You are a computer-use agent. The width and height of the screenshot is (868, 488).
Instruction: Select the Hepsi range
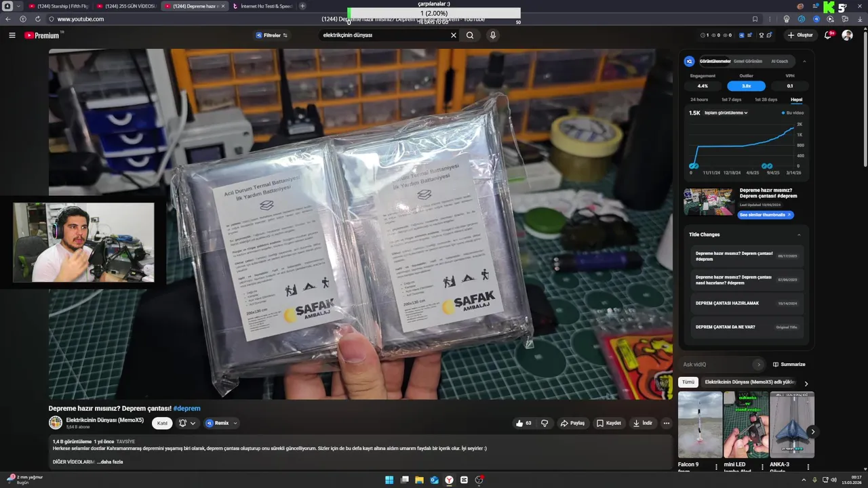(x=796, y=100)
